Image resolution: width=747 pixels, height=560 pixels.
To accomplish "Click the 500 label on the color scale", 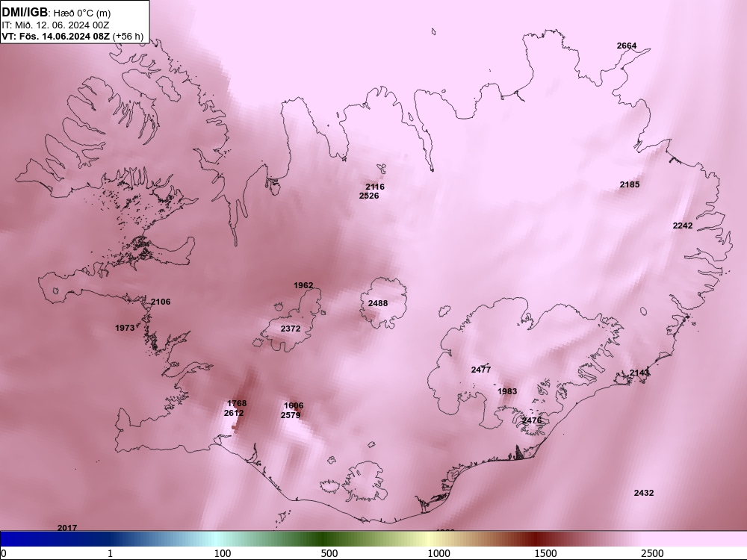I will pos(329,553).
